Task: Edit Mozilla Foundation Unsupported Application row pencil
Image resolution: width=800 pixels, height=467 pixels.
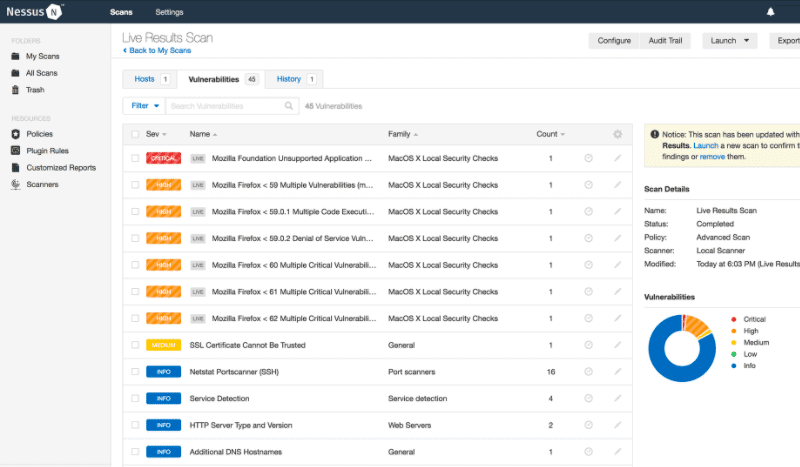Action: coord(617,158)
